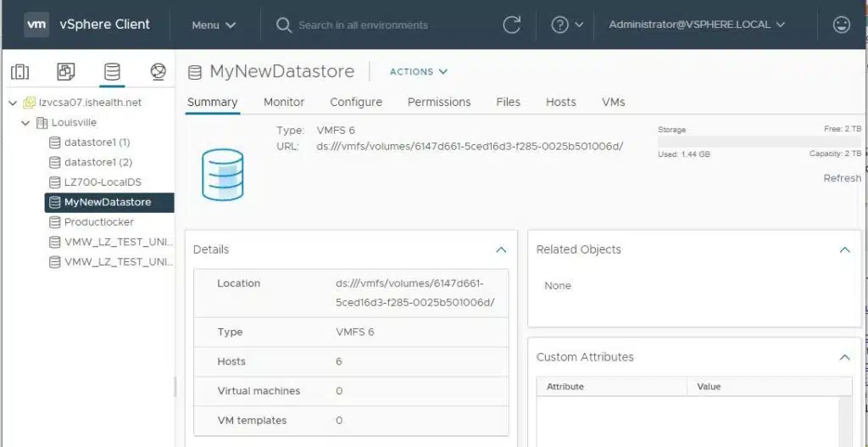Collapse the Related Objects panel
This screenshot has height=447, width=868.
845,250
